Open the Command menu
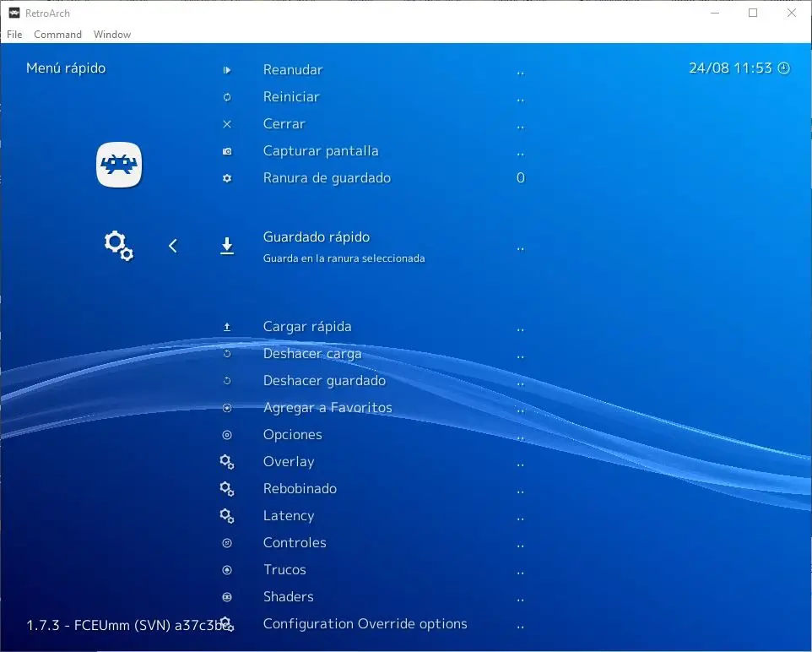 (x=57, y=35)
